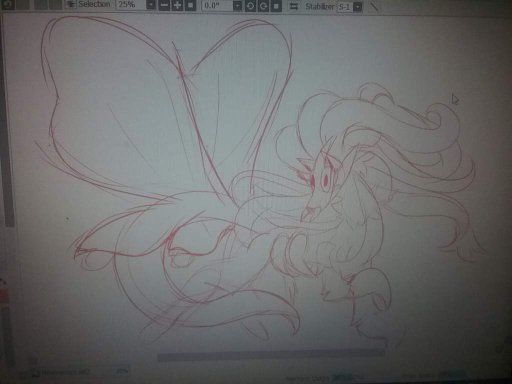
Task: Rotate the canvas view clockwise
Action: pyautogui.click(x=263, y=6)
